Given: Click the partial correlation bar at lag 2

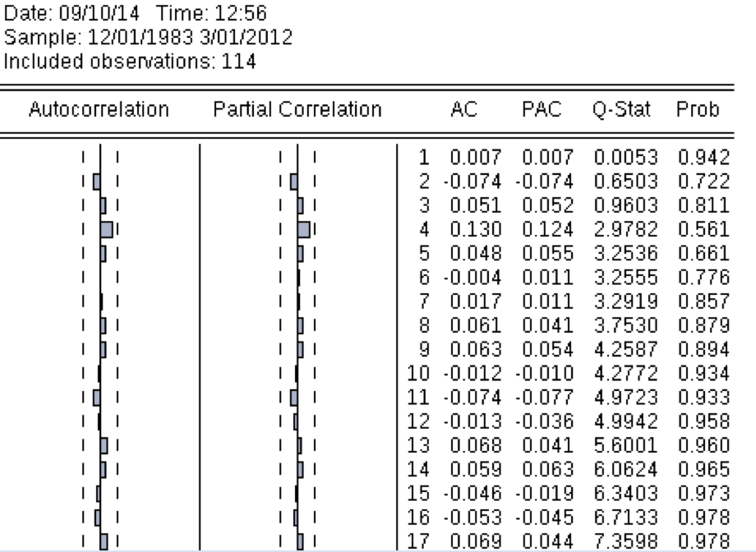Looking at the screenshot, I should point(294,181).
